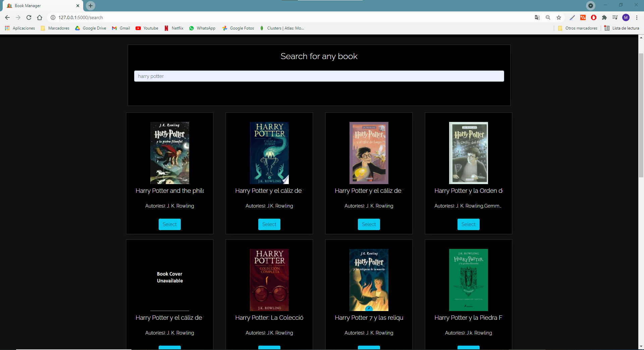This screenshot has width=644, height=350.
Task: Click the green Slytherin edition cover
Action: pos(469,280)
